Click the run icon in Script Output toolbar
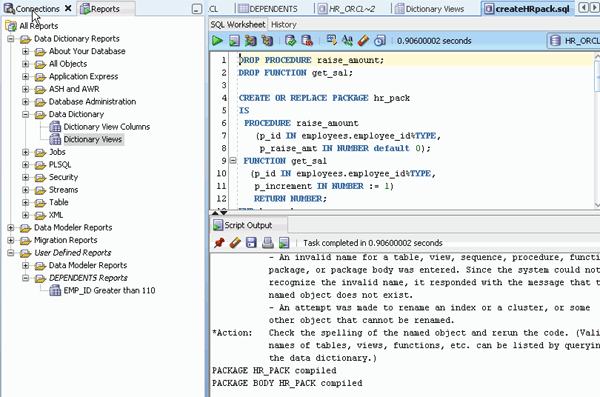The width and height of the screenshot is (600, 397). point(284,243)
